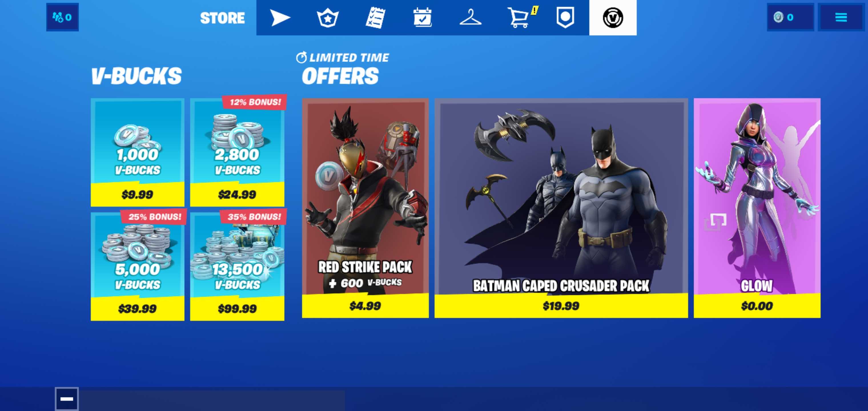Buy 13,500 V-Bucks for $99.99
This screenshot has height=411, width=868.
click(237, 267)
